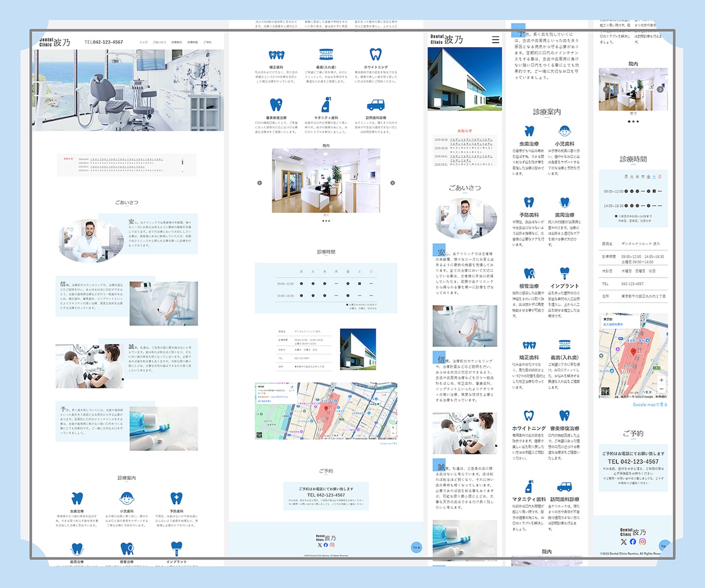Screen dimensions: 705x588
Task: Advance the mobile 院内 carousel with the right arrow
Action: 660,90
